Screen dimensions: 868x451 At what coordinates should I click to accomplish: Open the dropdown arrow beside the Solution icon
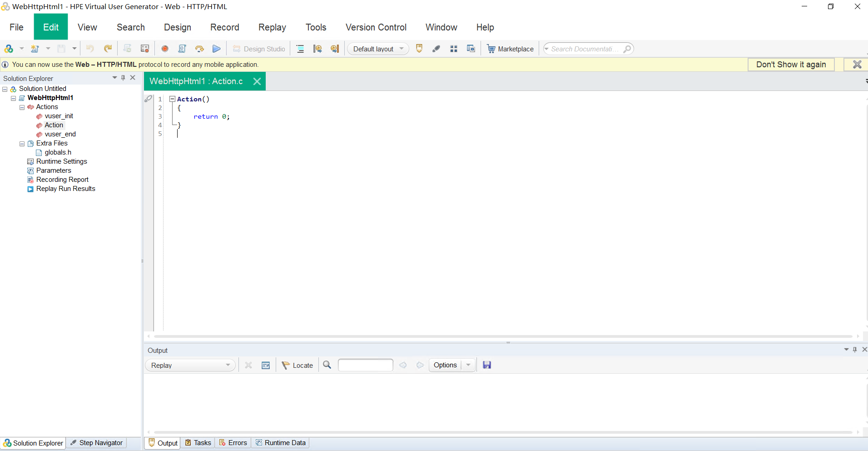pyautogui.click(x=21, y=49)
